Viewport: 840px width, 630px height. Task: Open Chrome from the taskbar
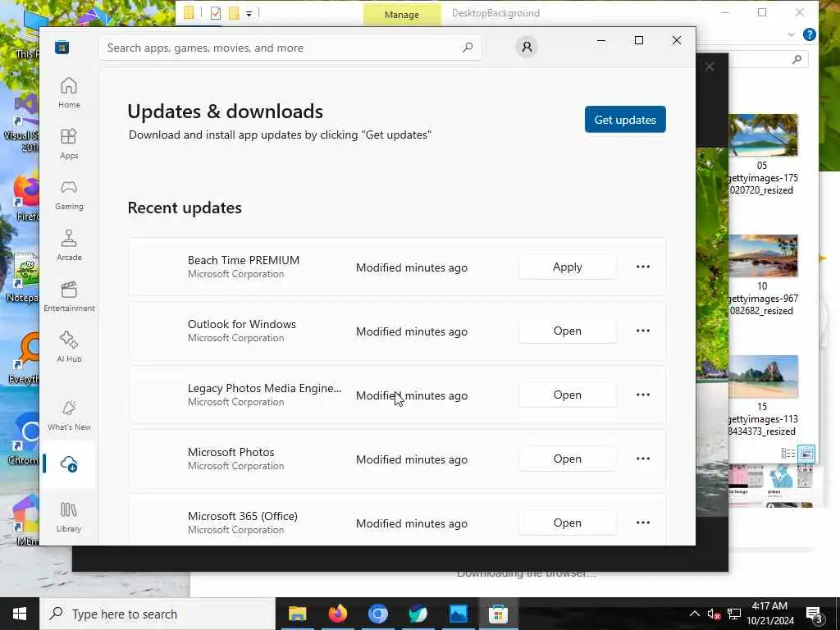coord(377,614)
